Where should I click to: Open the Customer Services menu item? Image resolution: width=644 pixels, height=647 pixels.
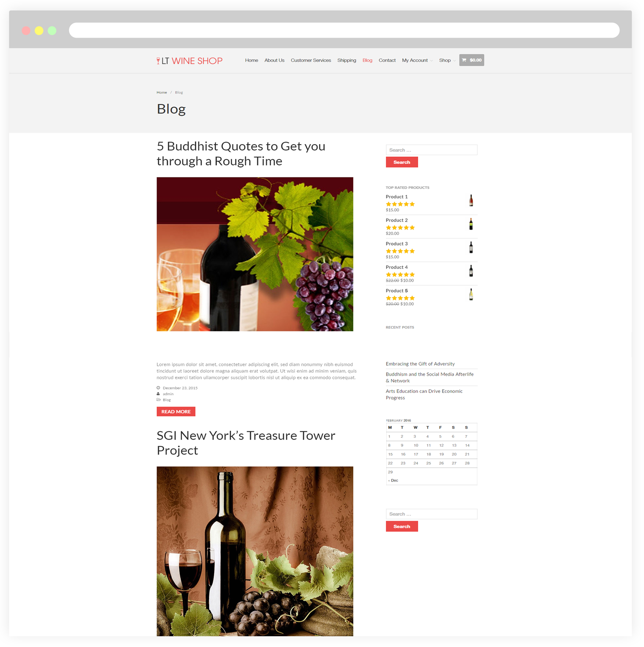[x=311, y=60]
